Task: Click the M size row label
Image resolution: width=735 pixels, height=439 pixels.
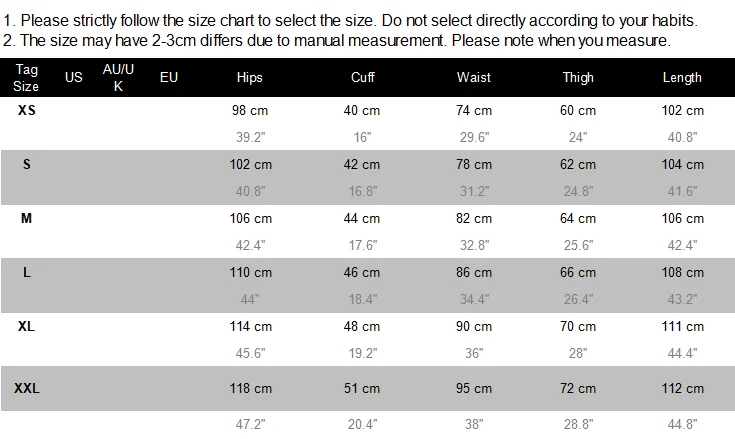Action: pyautogui.click(x=27, y=218)
